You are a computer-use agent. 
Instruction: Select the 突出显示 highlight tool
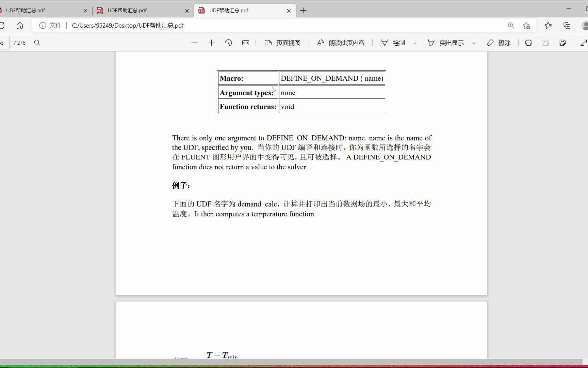click(446, 43)
